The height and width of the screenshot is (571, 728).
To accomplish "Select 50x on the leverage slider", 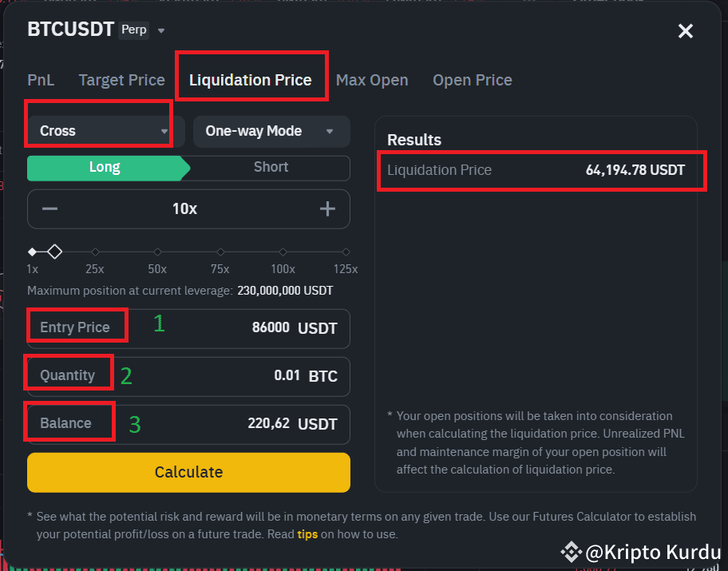I will coord(157,250).
